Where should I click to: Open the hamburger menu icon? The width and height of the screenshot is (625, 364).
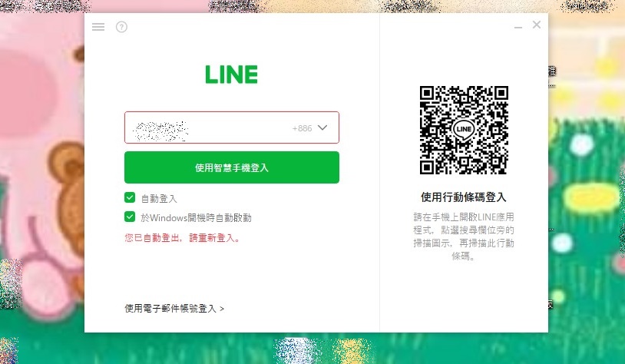tap(98, 27)
